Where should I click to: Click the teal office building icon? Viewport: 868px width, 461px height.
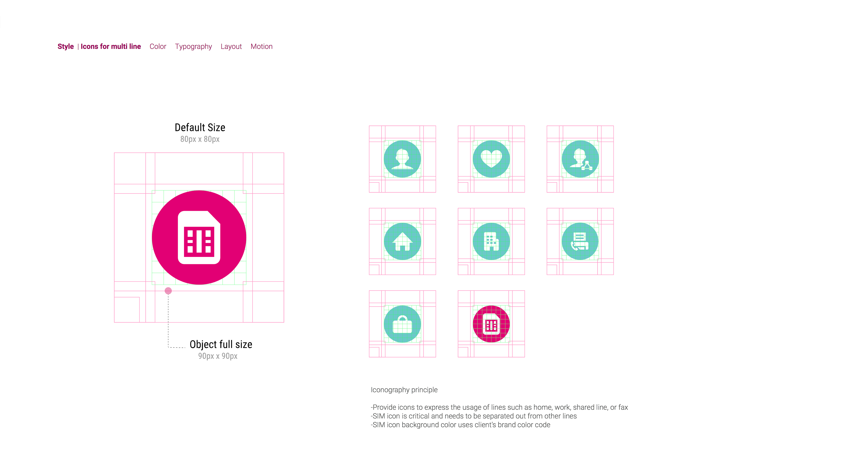point(491,241)
